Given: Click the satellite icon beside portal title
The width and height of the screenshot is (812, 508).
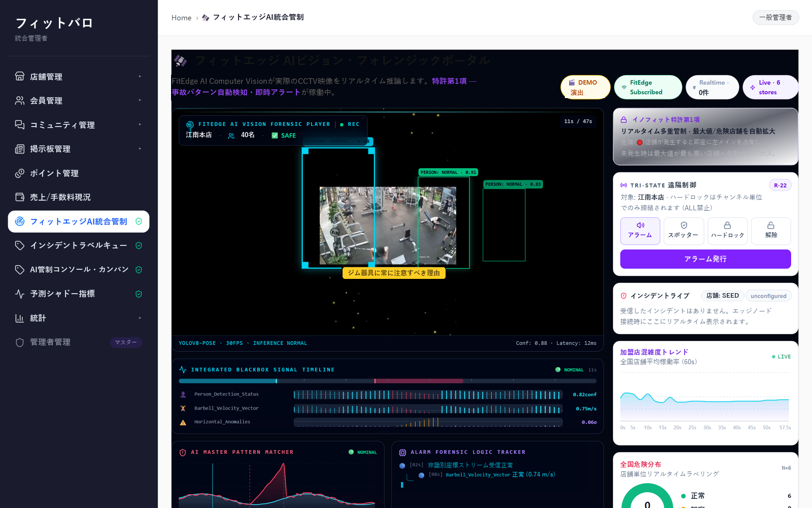Looking at the screenshot, I should 181,61.
